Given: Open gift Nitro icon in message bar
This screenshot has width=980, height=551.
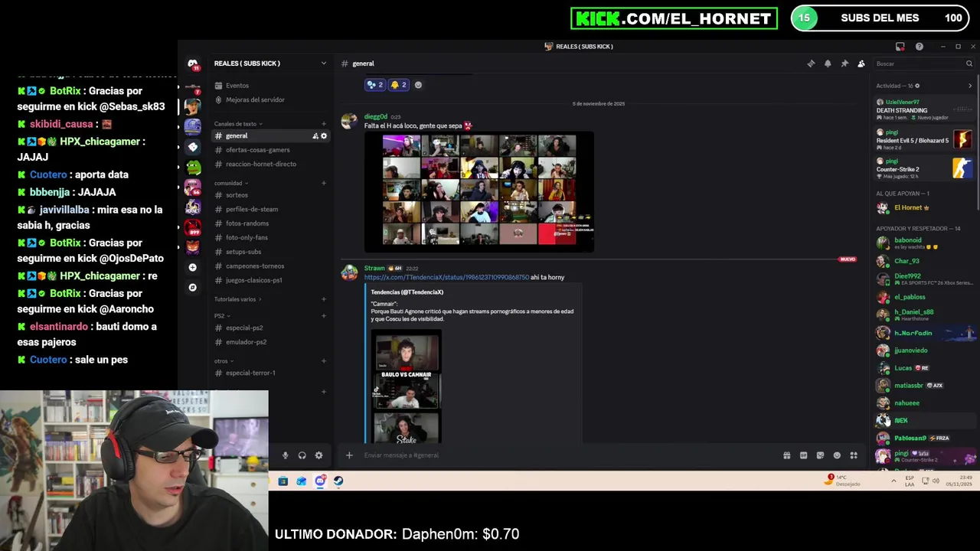Looking at the screenshot, I should [786, 455].
